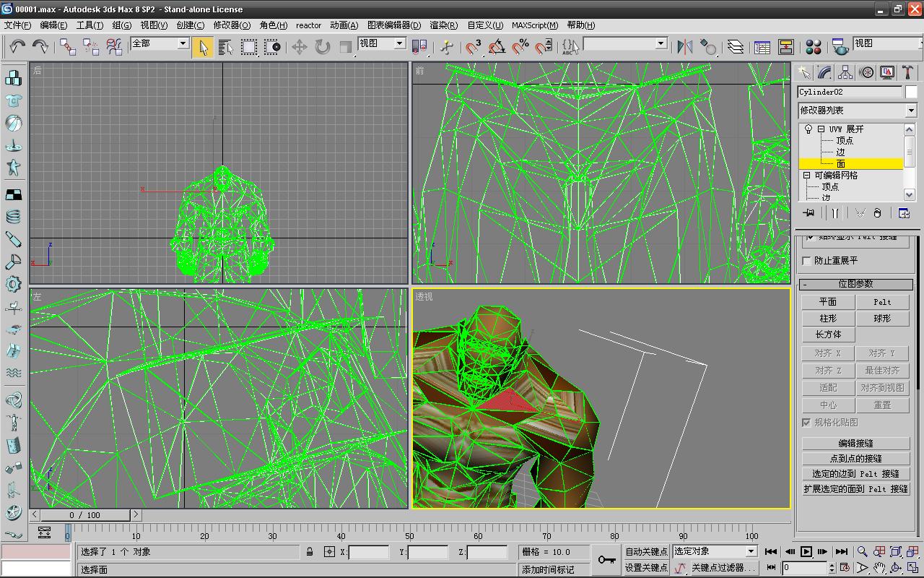The image size is (924, 578).
Task: Switch to the Display command panel tab
Action: [887, 72]
